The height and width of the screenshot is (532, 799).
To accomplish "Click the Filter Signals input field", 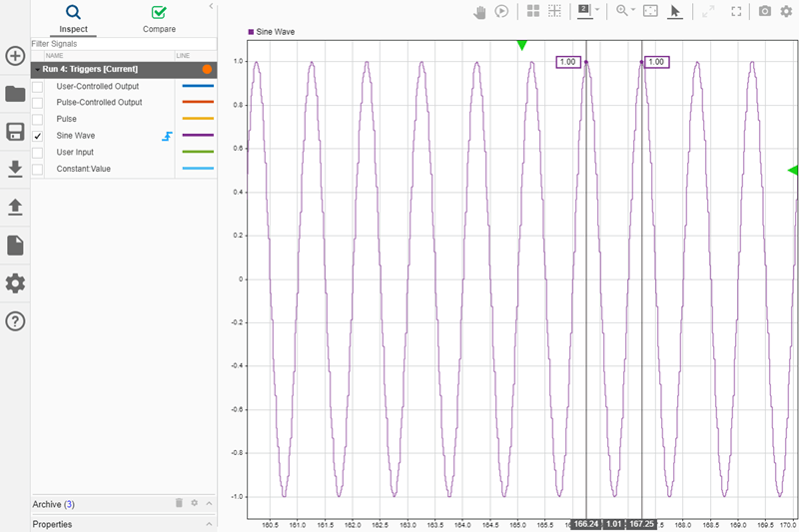I will click(124, 44).
